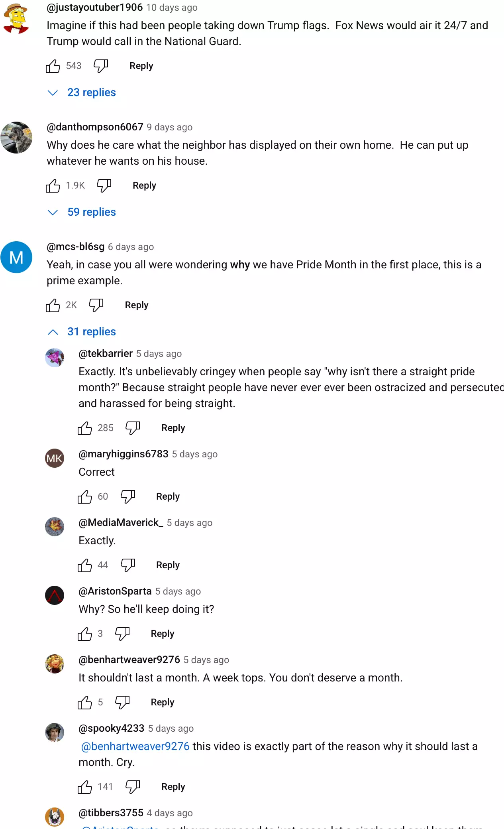The height and width of the screenshot is (829, 504).
Task: Dislike the @MediaMaverick_ 'Exactly.' reply
Action: point(128,565)
